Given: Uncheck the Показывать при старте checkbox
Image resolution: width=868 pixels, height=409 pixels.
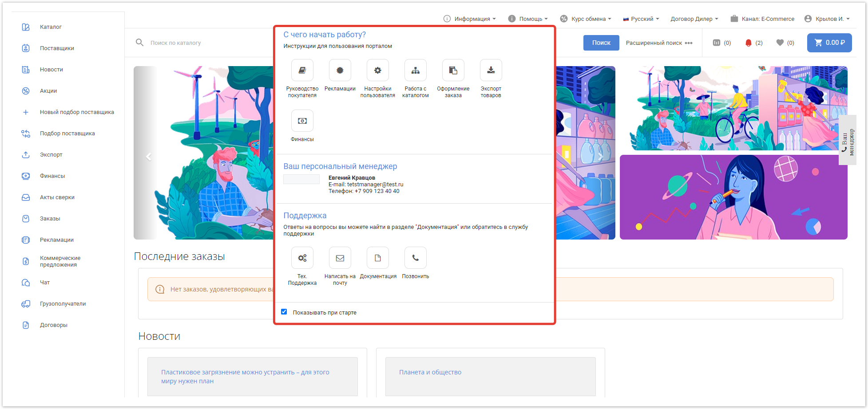Looking at the screenshot, I should point(284,312).
